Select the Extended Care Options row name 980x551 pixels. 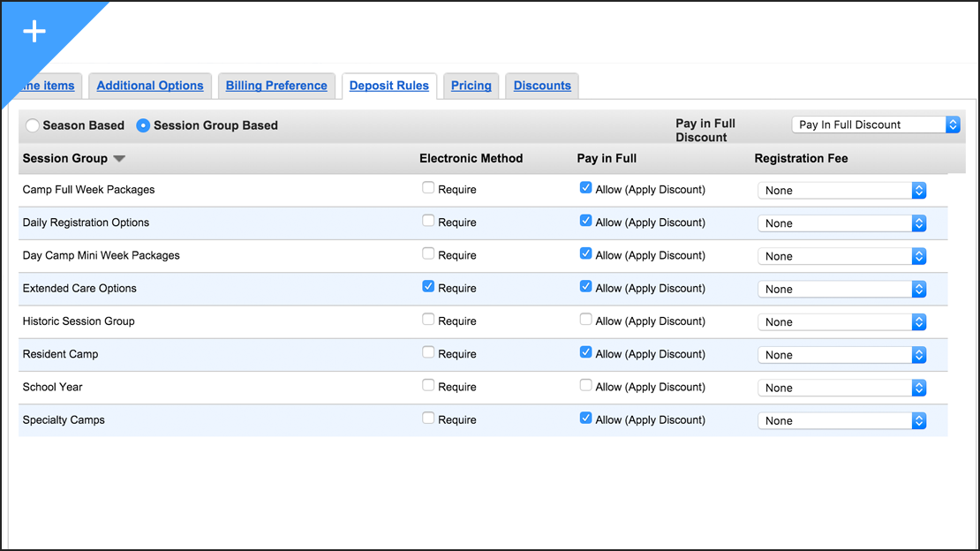(x=79, y=289)
